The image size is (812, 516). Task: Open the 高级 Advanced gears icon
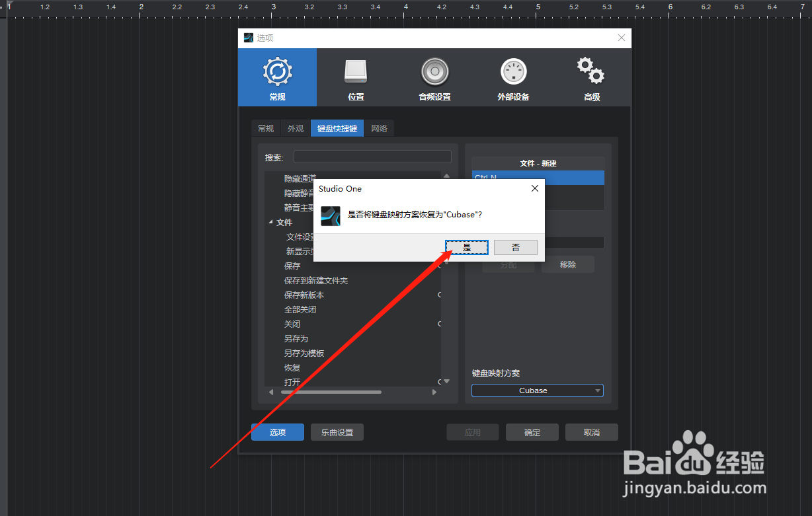point(592,77)
